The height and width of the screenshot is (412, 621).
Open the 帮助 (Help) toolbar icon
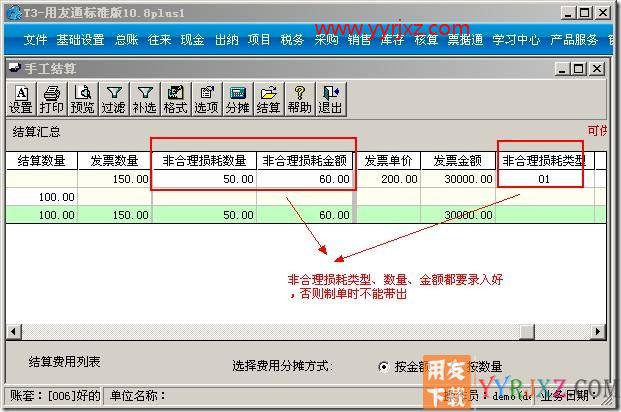click(299, 99)
